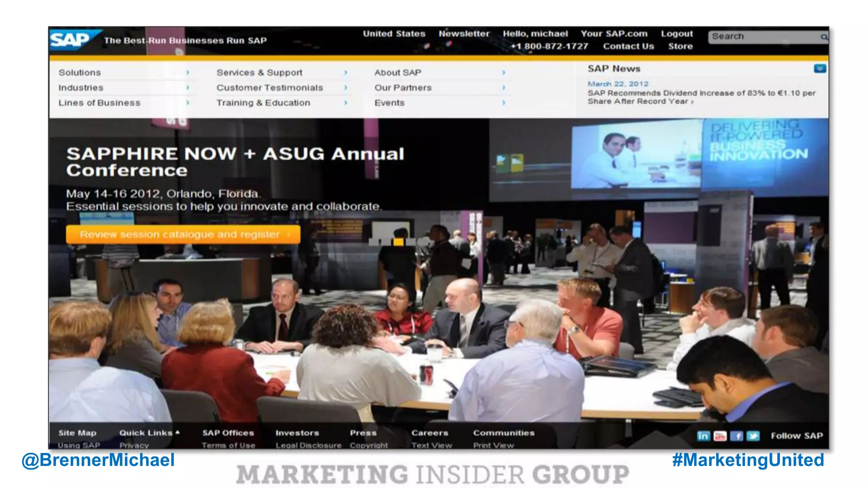Expand the Training & Education arrow

[x=345, y=103]
